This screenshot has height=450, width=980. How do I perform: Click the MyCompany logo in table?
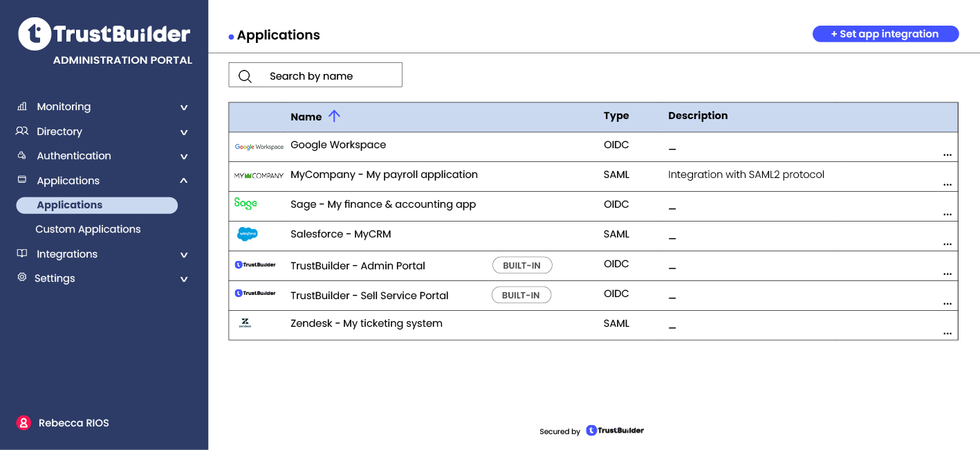(x=259, y=176)
